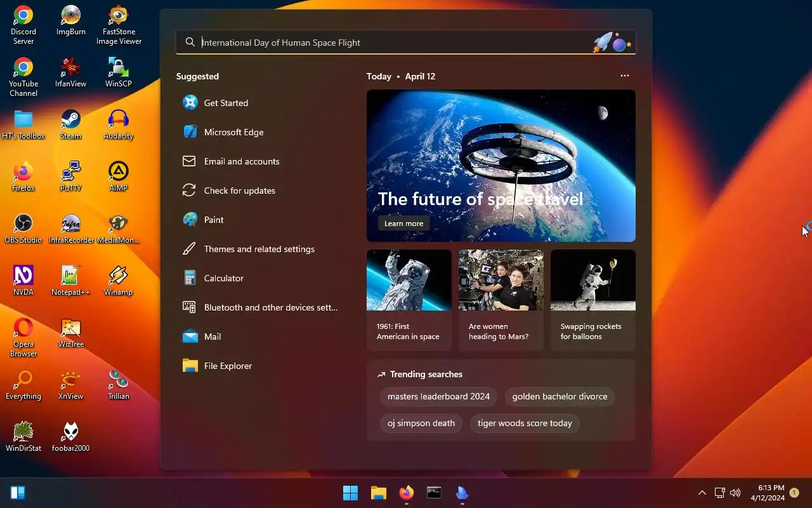
Task: Click the search box in search panel
Action: (x=406, y=43)
